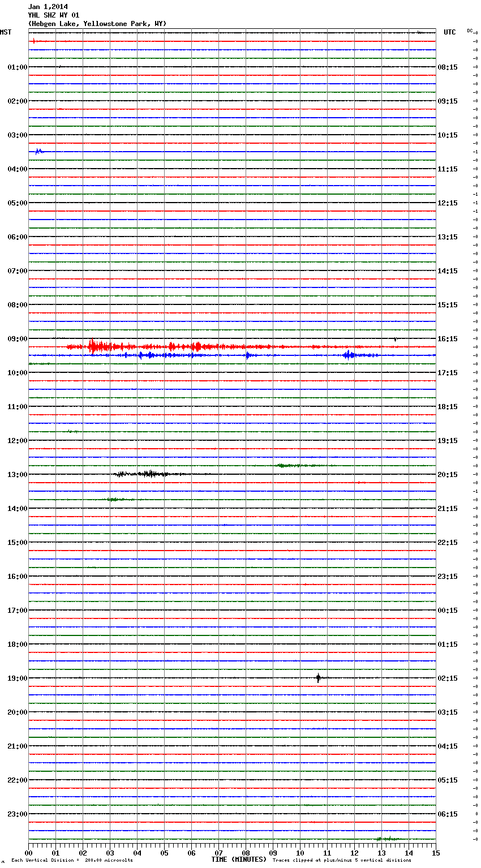This screenshot has width=481, height=868.
Task: Click the '15' minute axis tick label
Action: point(436,853)
